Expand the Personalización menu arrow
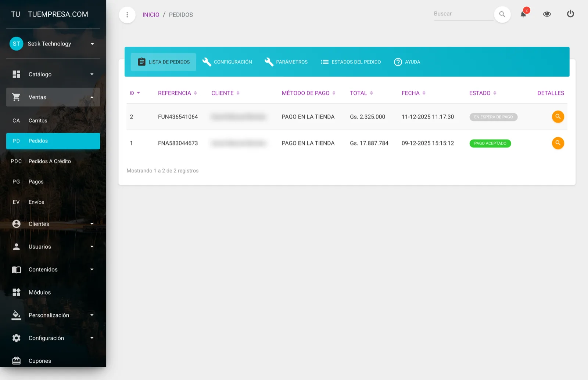Viewport: 588px width, 380px height. tap(92, 315)
